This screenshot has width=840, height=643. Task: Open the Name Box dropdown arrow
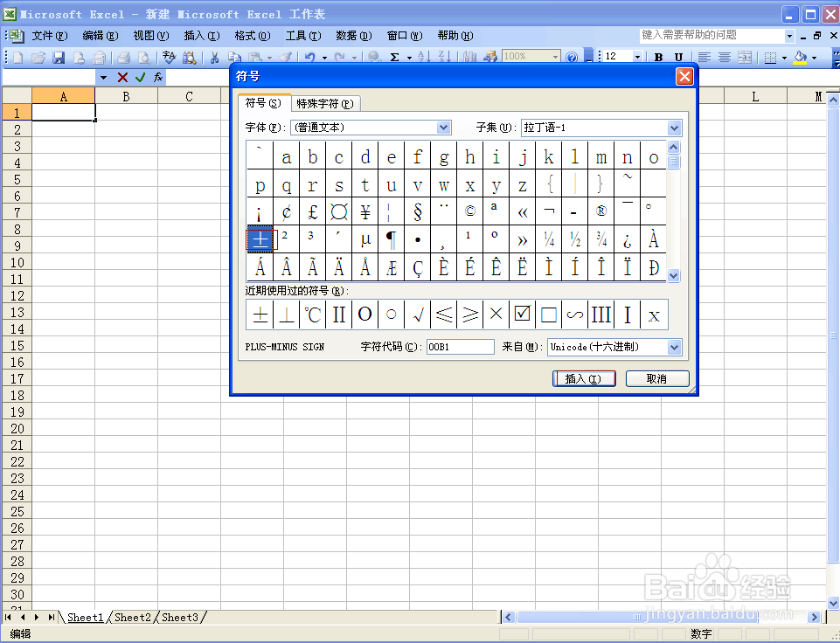(x=103, y=78)
